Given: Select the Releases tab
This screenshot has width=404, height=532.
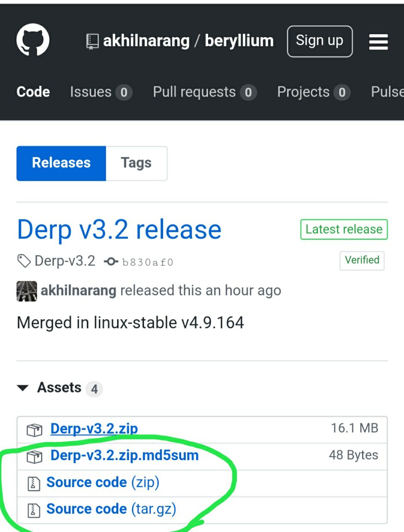Looking at the screenshot, I should [61, 163].
